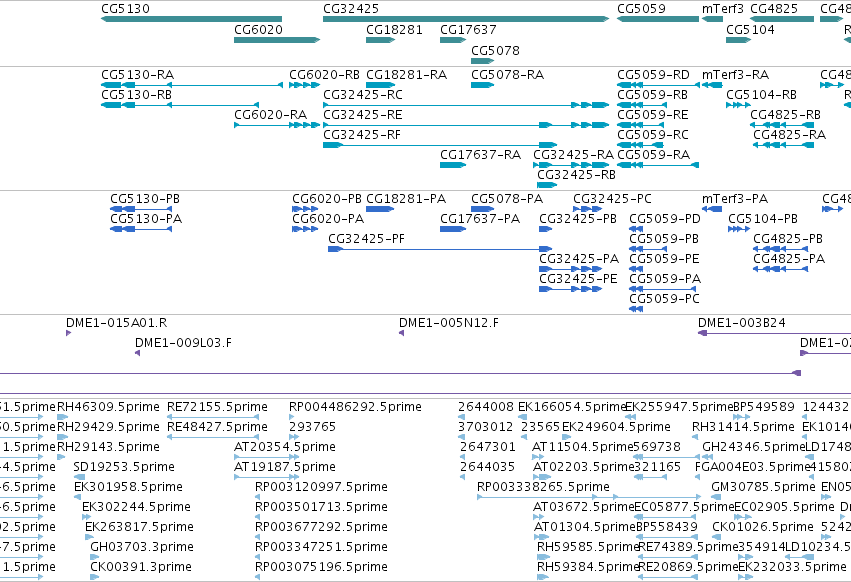The height and width of the screenshot is (582, 851).
Task: Select BAC end DME1-009L03.F label
Action: (x=183, y=344)
